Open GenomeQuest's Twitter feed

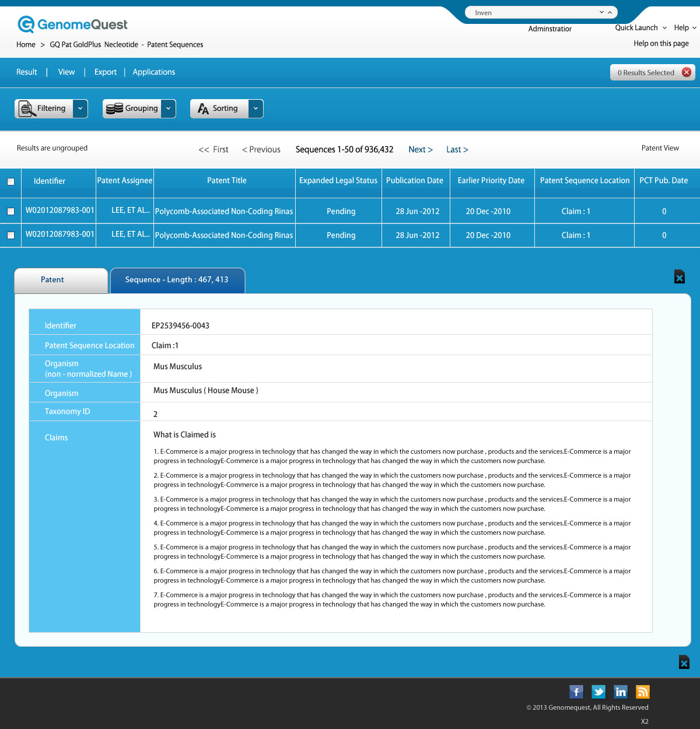pos(598,692)
